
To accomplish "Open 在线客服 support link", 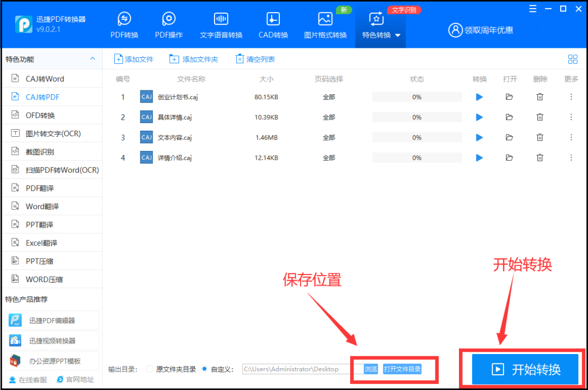I will point(28,380).
